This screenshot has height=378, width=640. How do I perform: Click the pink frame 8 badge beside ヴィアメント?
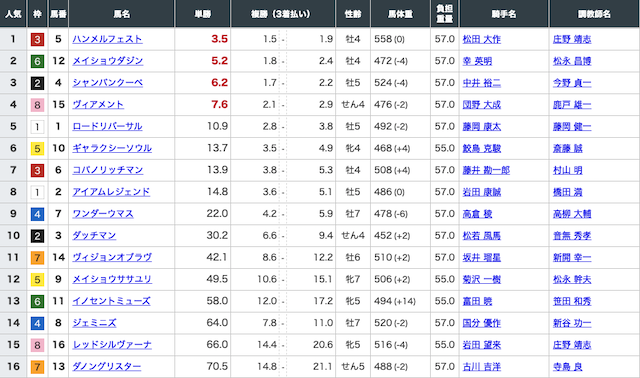(37, 105)
